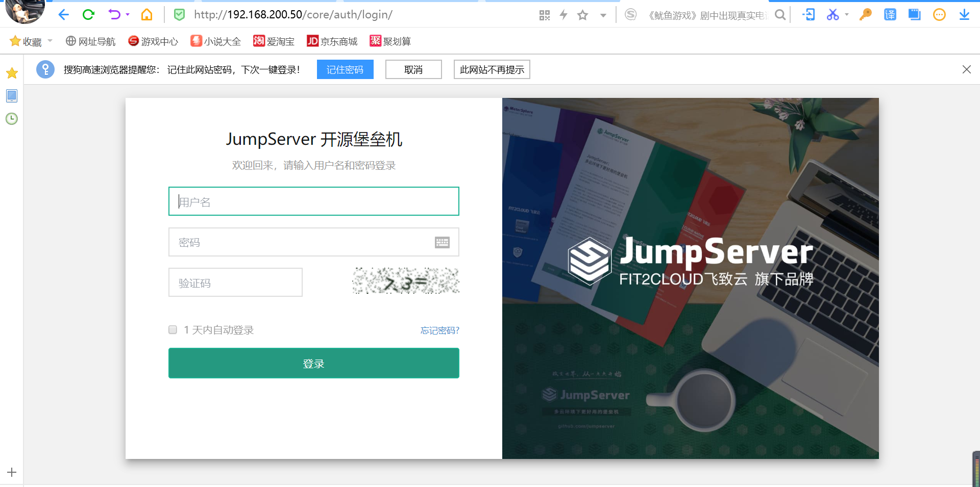Click the Sogou search engine logo
The image size is (980, 487).
tap(631, 15)
